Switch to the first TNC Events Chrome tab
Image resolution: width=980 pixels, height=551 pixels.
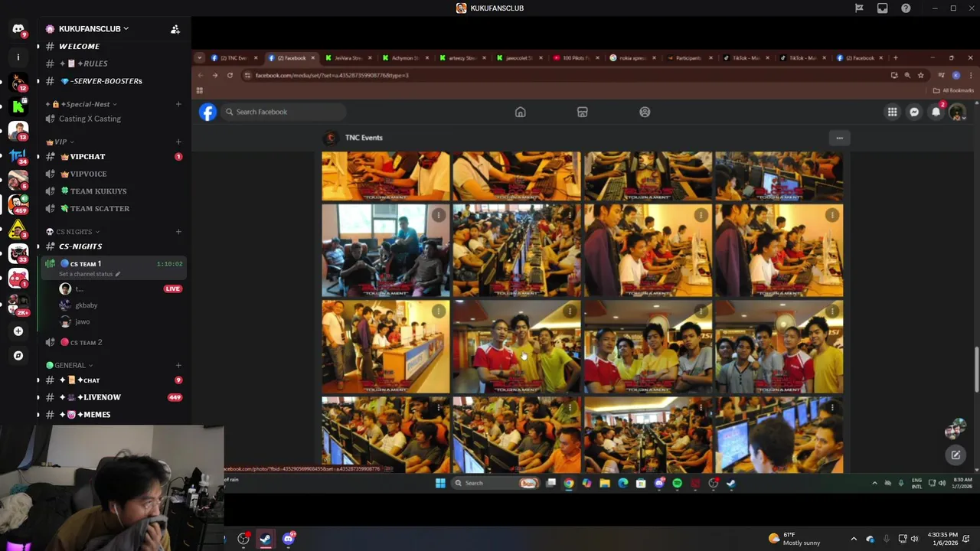[234, 58]
